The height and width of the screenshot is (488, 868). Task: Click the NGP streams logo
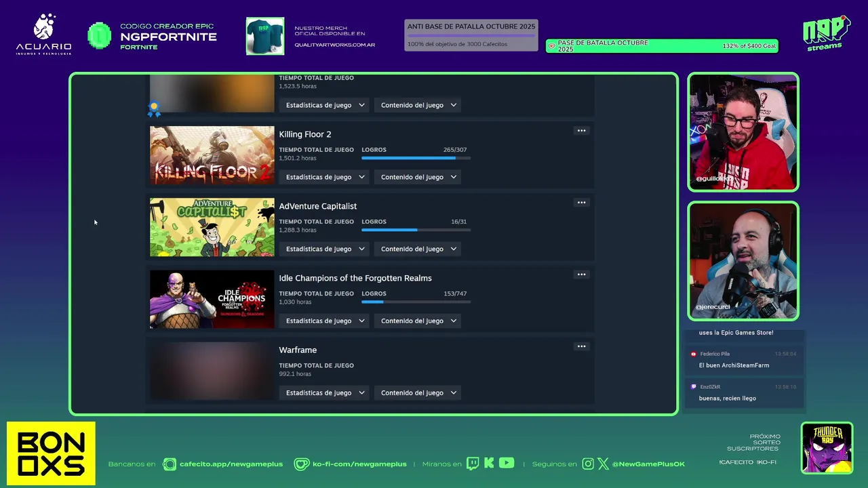pyautogui.click(x=826, y=33)
